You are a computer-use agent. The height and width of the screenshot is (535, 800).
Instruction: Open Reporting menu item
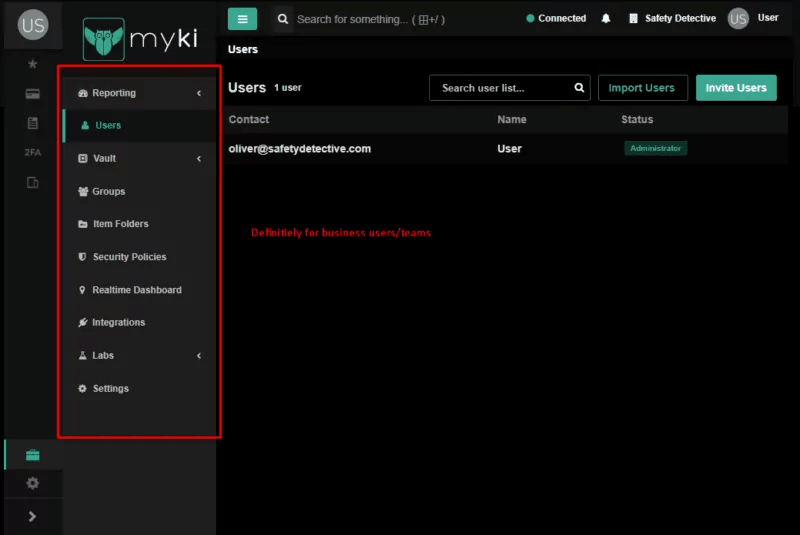(x=139, y=93)
